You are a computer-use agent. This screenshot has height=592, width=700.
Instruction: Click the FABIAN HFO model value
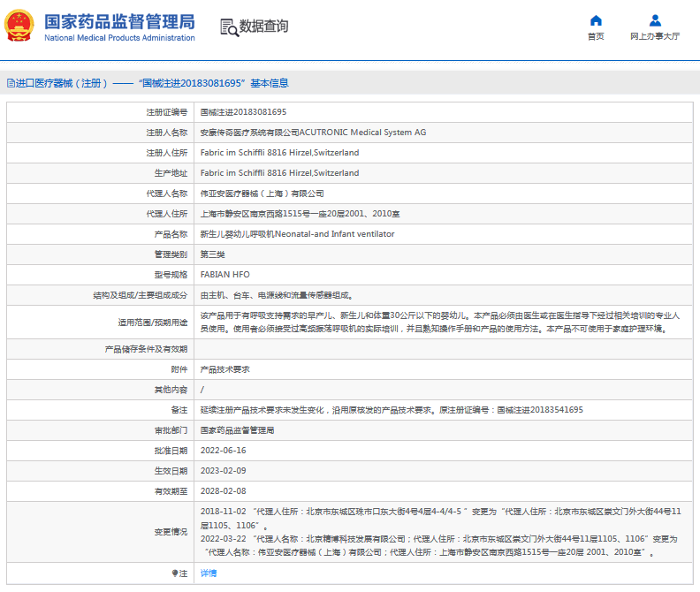[225, 275]
